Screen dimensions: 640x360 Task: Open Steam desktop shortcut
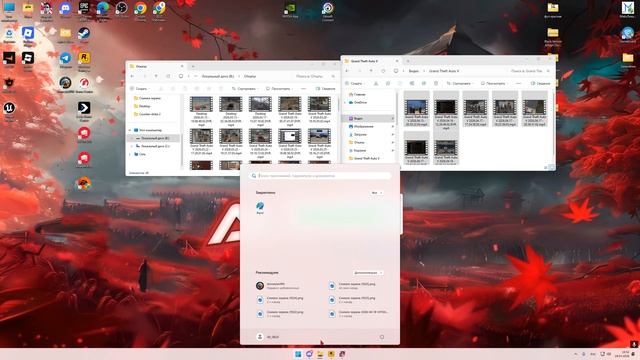click(84, 34)
